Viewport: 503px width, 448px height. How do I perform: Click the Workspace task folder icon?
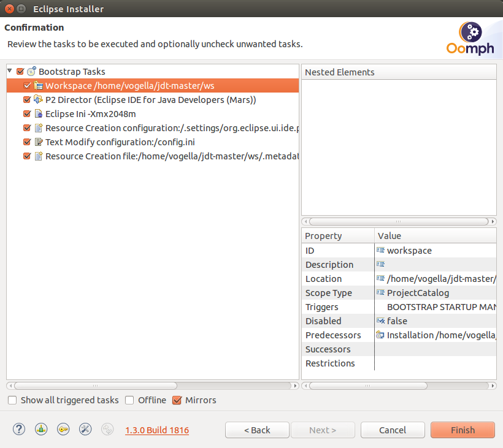(x=39, y=86)
